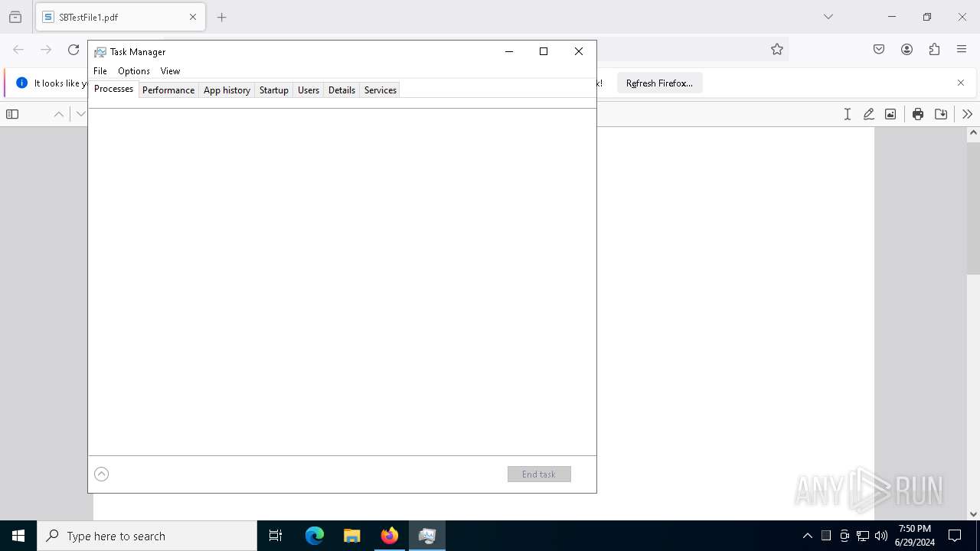Click the PDF vertical scrollbar thumb
The height and width of the screenshot is (551, 980).
pyautogui.click(x=974, y=207)
